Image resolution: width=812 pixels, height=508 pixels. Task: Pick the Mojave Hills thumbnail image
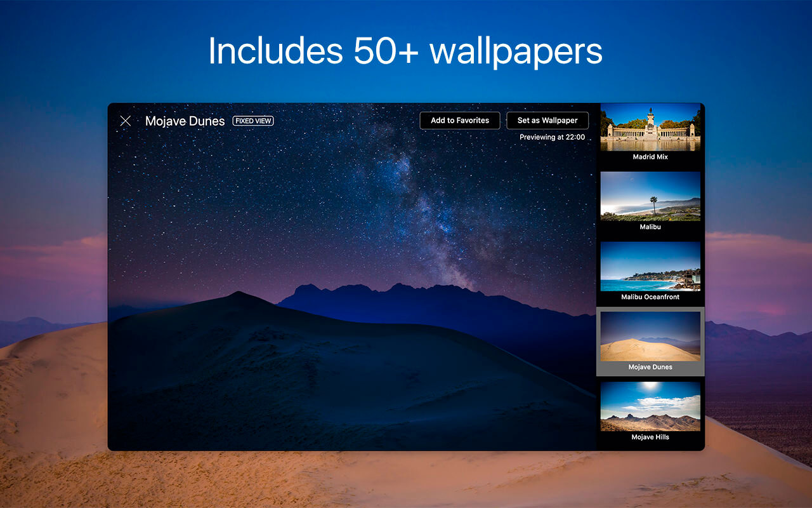point(650,406)
